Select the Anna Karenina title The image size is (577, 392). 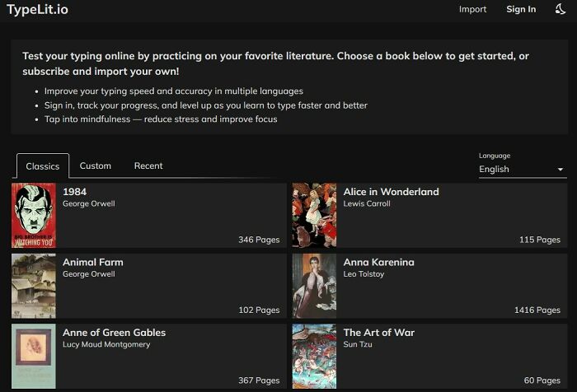378,262
